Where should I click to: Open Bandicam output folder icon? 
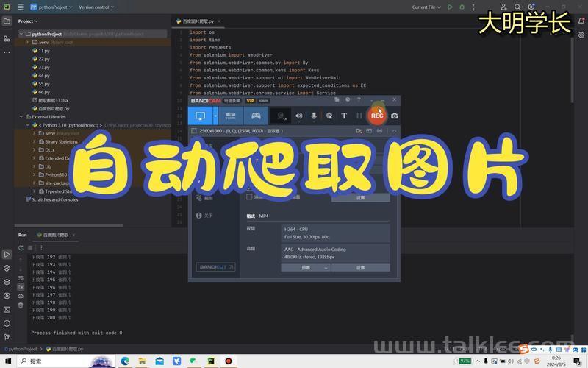click(337, 99)
